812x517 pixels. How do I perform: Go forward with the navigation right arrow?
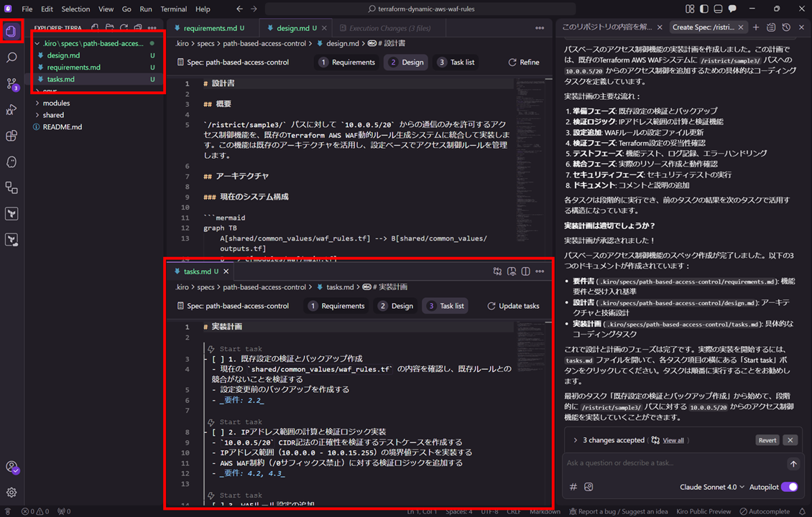click(x=254, y=9)
